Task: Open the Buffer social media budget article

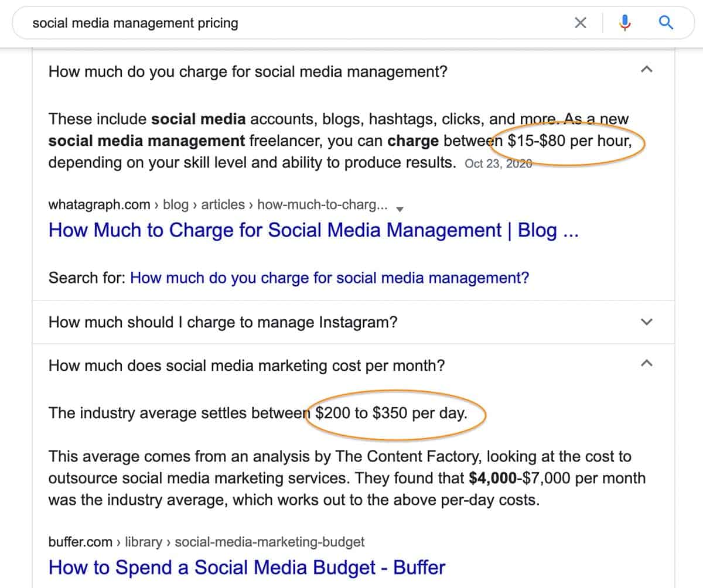Action: click(247, 567)
